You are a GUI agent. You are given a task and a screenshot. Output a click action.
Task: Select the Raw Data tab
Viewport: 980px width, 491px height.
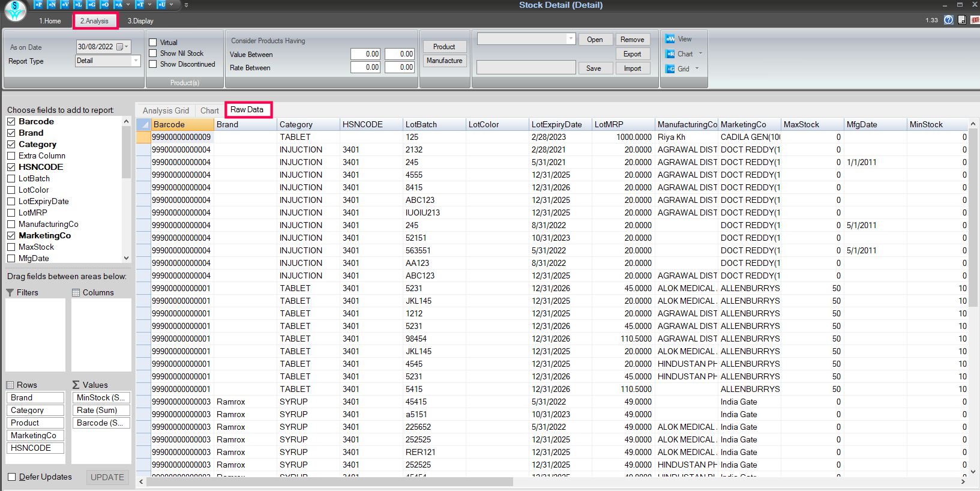click(x=247, y=109)
